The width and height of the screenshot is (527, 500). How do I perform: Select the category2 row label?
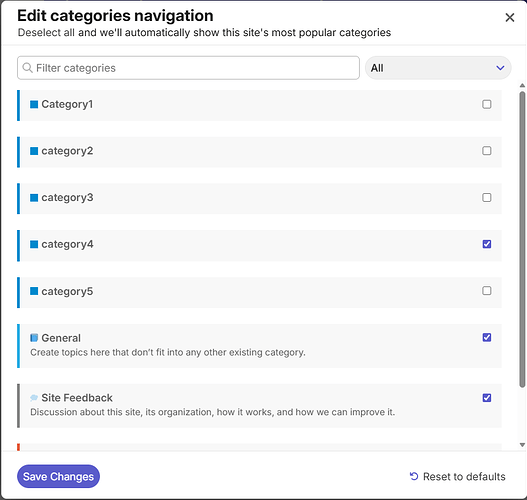click(x=67, y=151)
